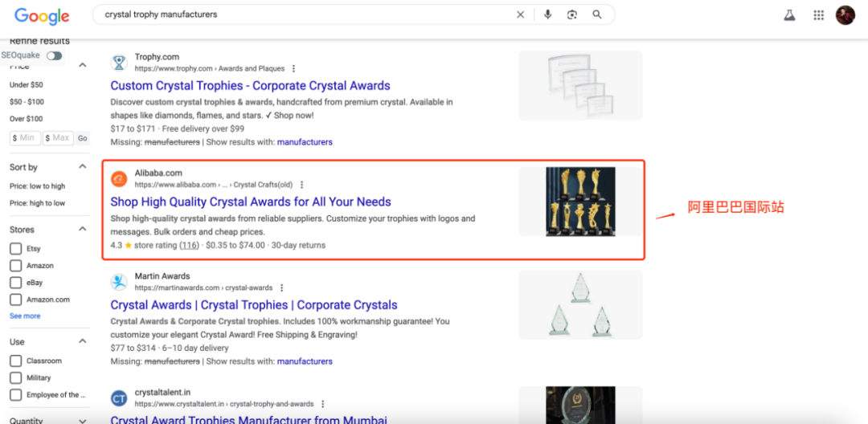Collapse the Price filter section

coord(83,65)
